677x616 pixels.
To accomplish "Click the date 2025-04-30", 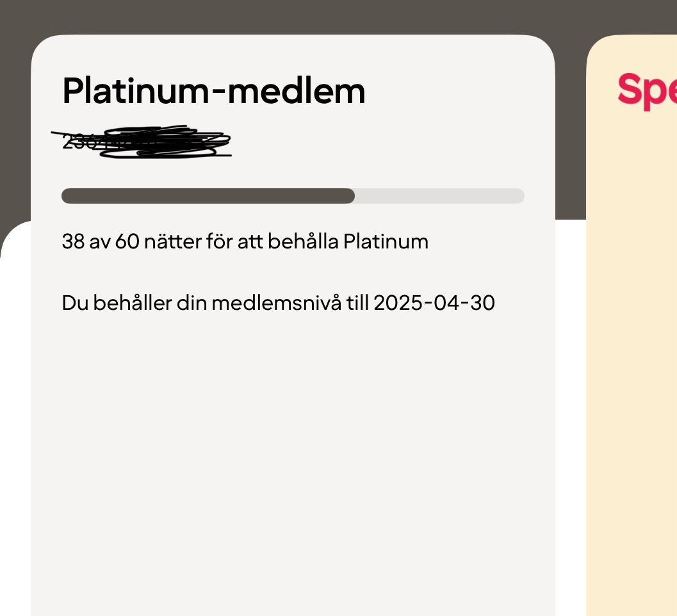I will 434,303.
